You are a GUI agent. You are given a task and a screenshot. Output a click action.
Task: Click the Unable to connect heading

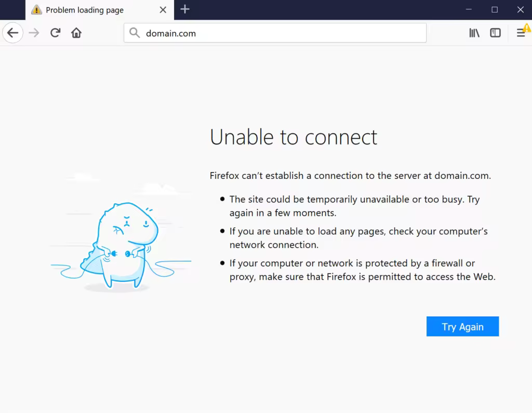point(294,137)
